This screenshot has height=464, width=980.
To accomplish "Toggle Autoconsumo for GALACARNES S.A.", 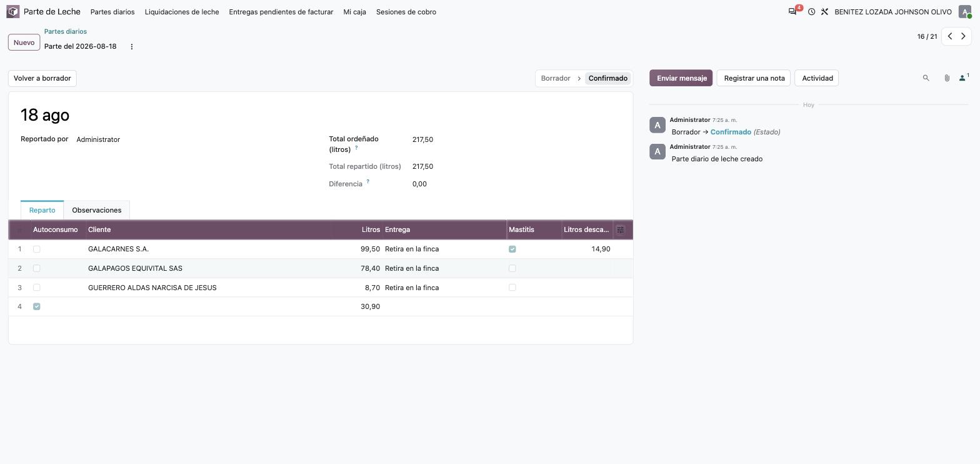I will (37, 250).
